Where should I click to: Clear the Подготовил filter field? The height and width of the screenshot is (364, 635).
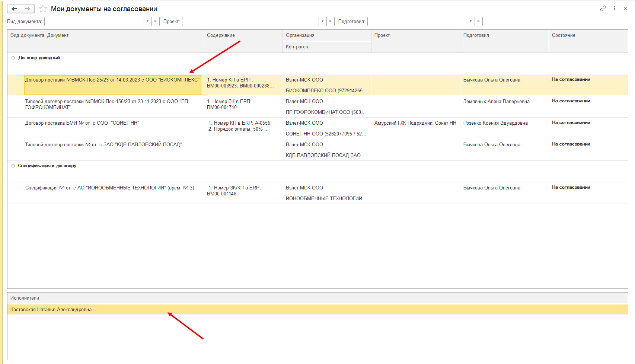[479, 21]
